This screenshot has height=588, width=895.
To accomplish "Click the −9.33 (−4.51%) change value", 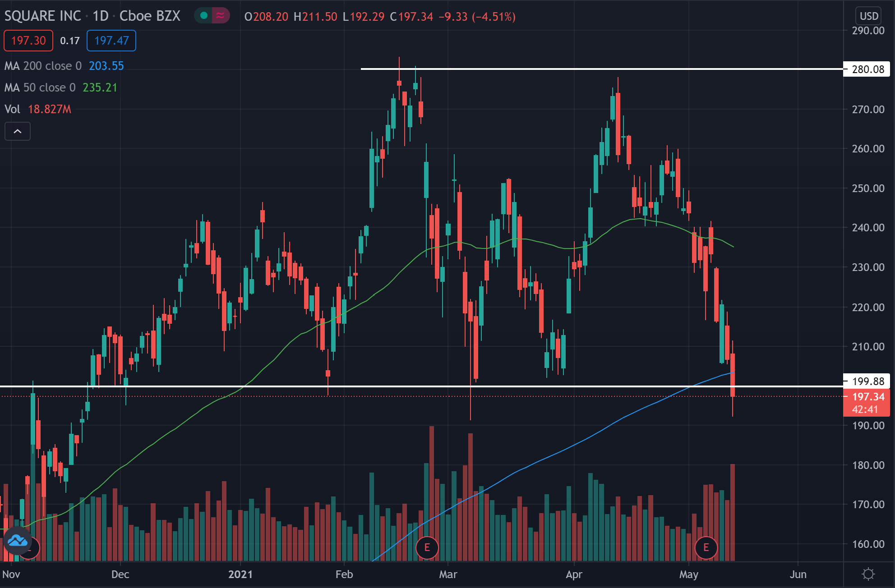I will click(477, 17).
